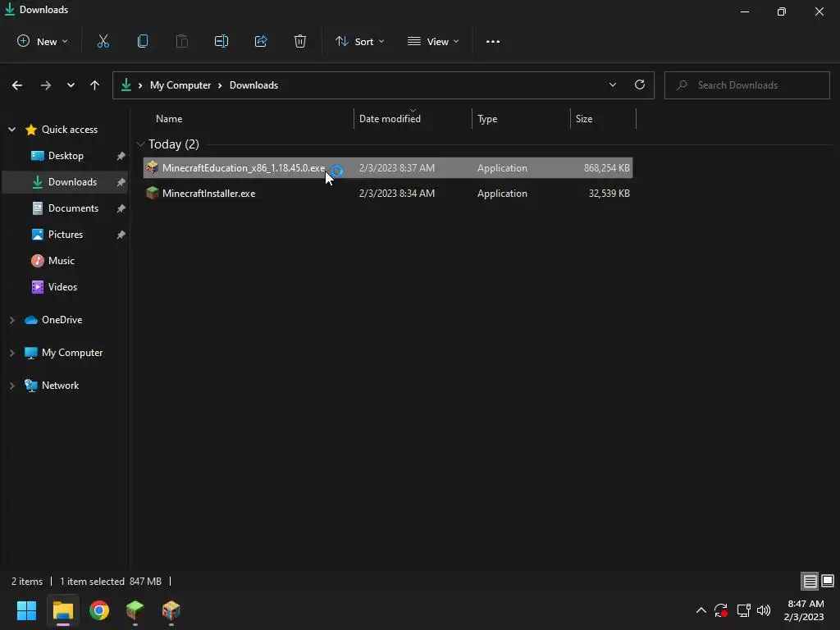Click the Share icon in toolbar
This screenshot has height=630, width=840.
click(x=261, y=41)
